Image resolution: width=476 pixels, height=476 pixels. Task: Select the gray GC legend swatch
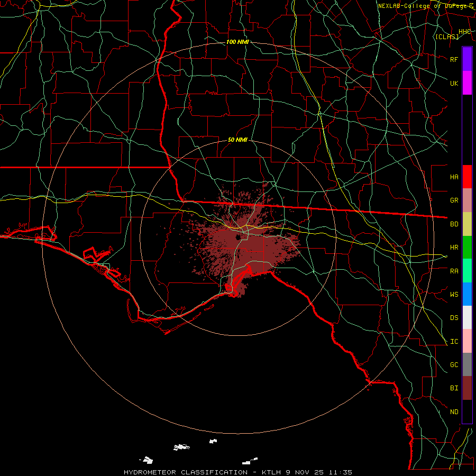(467, 364)
